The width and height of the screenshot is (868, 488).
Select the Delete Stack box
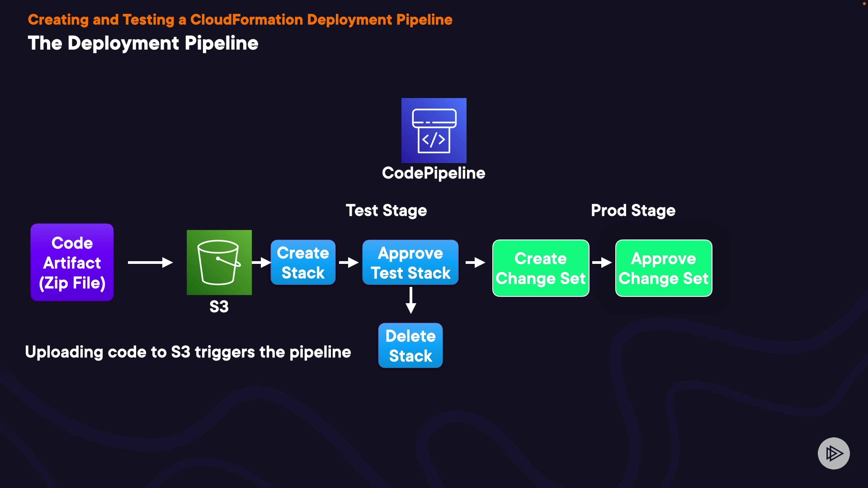[x=410, y=346]
